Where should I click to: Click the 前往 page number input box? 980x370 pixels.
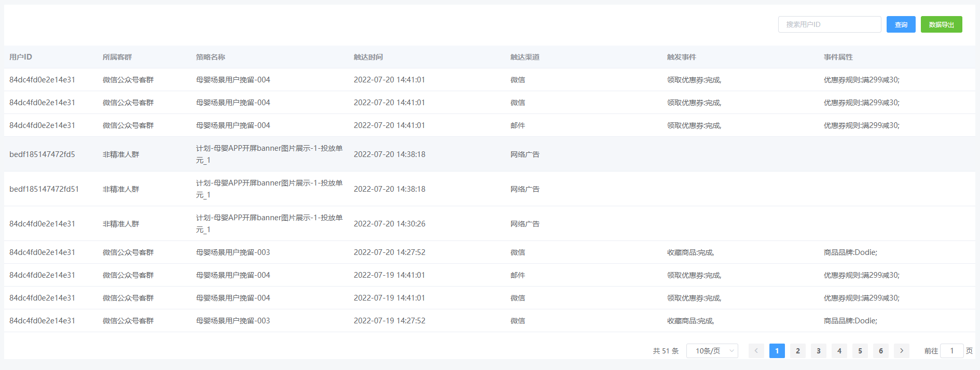click(x=951, y=351)
